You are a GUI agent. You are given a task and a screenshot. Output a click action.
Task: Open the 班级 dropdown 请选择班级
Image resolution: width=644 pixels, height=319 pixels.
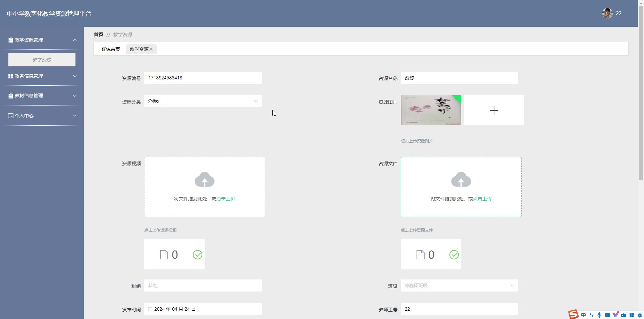click(460, 285)
